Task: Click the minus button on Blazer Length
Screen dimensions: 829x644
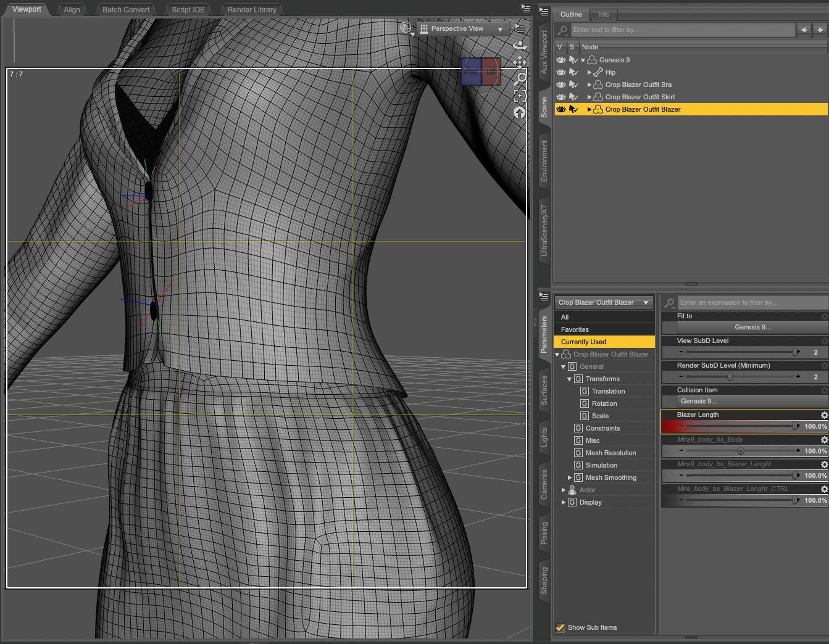Action: [681, 426]
